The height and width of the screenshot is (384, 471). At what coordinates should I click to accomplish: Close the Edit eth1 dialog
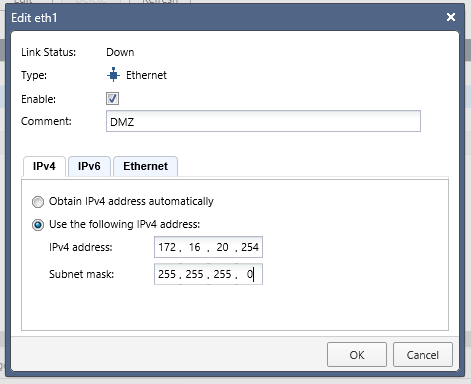click(x=451, y=17)
